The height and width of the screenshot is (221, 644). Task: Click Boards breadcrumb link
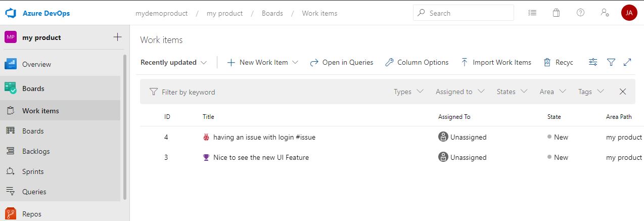click(272, 13)
